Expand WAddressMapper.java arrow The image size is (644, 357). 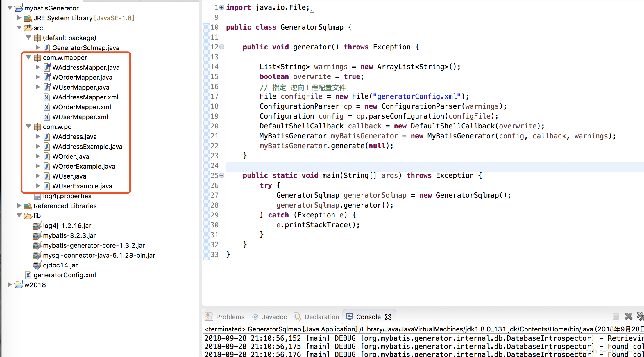point(38,67)
